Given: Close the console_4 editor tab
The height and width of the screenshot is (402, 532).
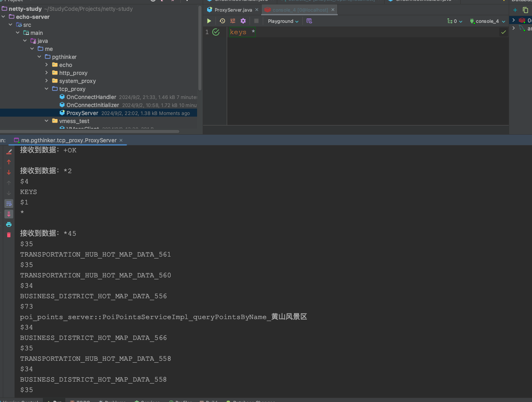Looking at the screenshot, I should [332, 10].
